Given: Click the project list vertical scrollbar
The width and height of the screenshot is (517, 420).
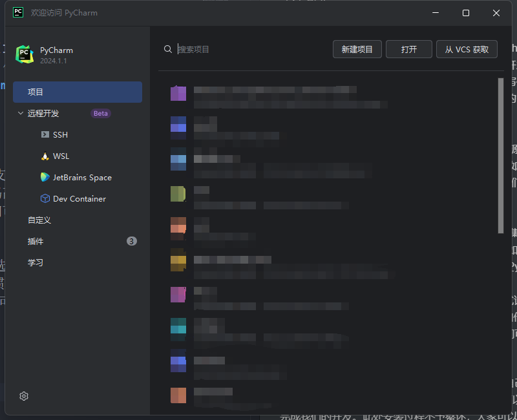Looking at the screenshot, I should 500,155.
